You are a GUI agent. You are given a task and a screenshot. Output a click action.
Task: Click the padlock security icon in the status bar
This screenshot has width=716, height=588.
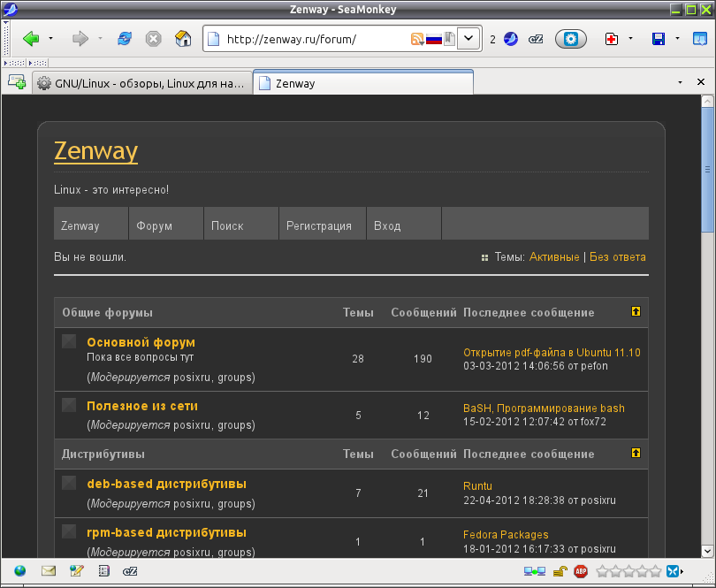point(560,571)
